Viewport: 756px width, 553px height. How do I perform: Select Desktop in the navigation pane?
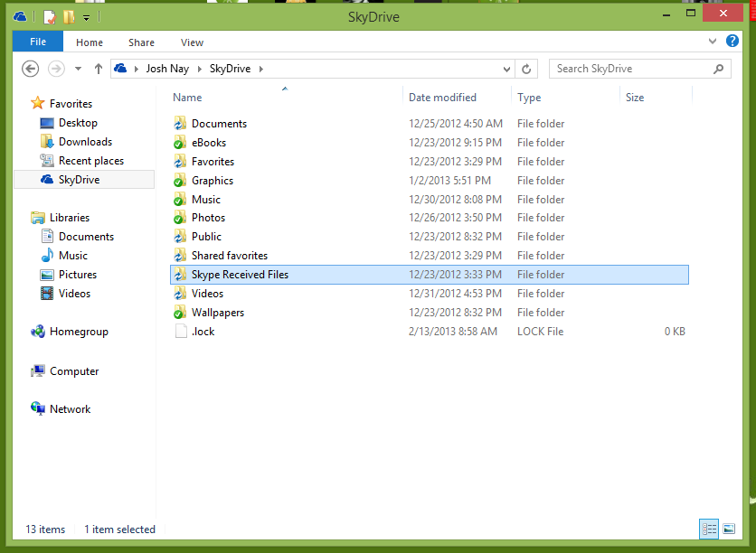pos(78,123)
